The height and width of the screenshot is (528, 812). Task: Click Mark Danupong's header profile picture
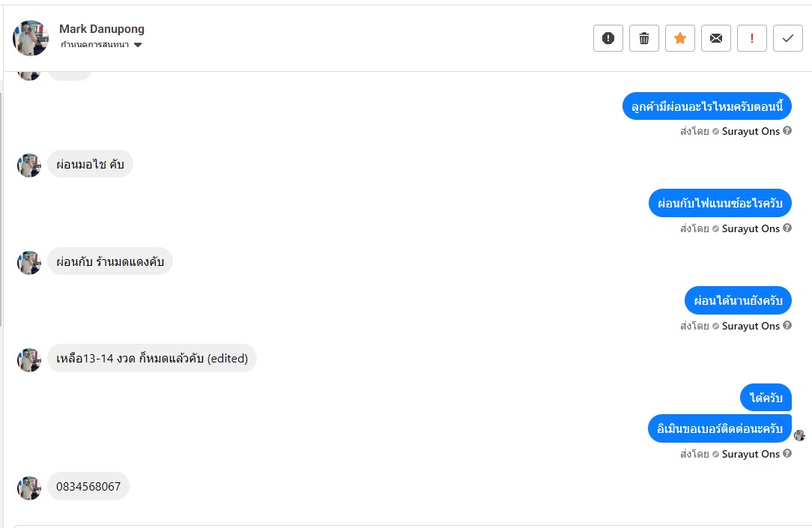click(x=31, y=37)
